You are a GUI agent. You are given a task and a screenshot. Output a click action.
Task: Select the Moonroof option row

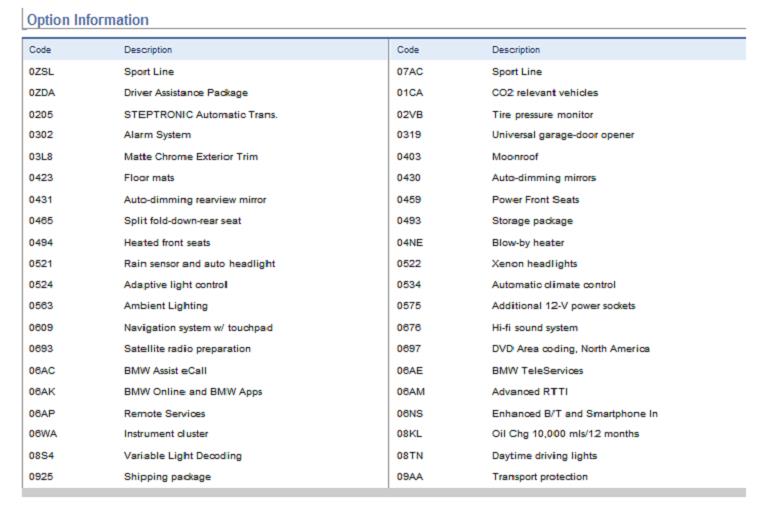click(516, 157)
